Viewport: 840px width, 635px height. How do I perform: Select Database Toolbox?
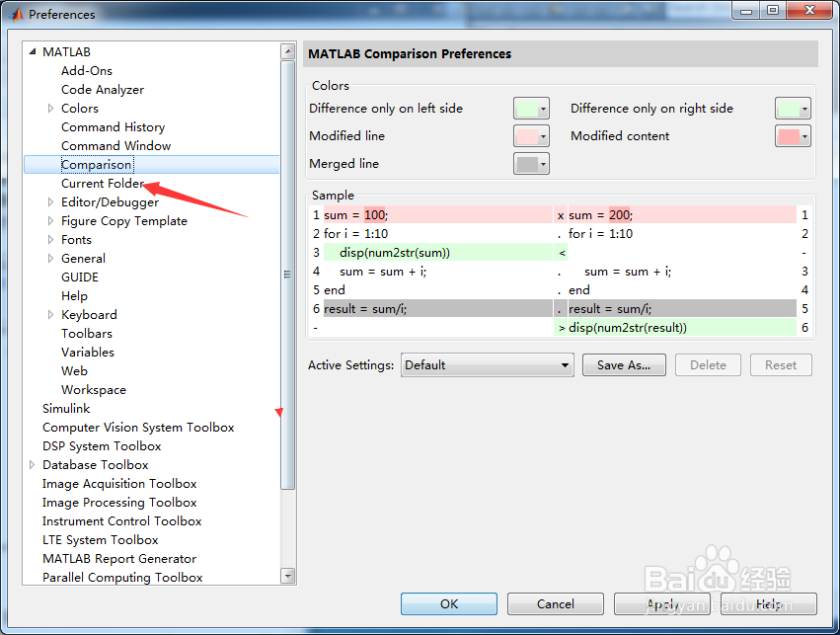point(96,464)
